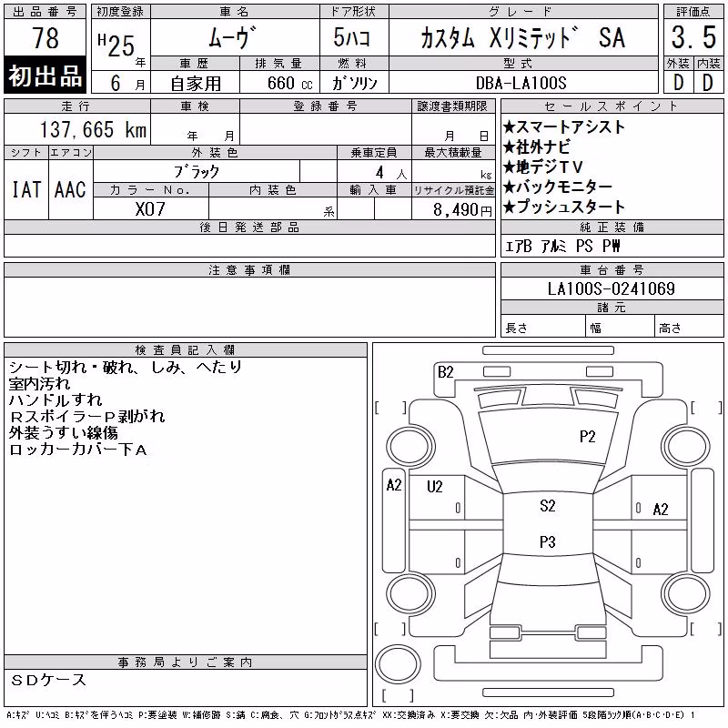Click the "高さ" dimension label
Image resolution: width=728 pixels, height=728 pixels.
670,329
